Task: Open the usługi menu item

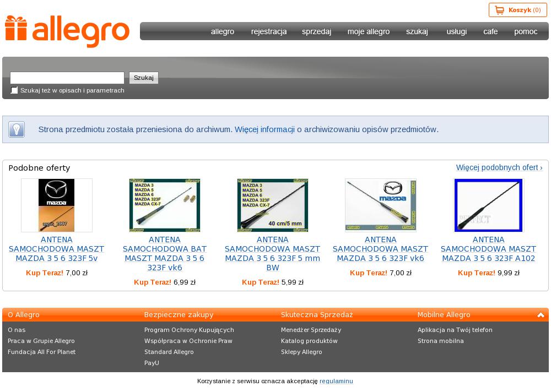Action: [456, 31]
